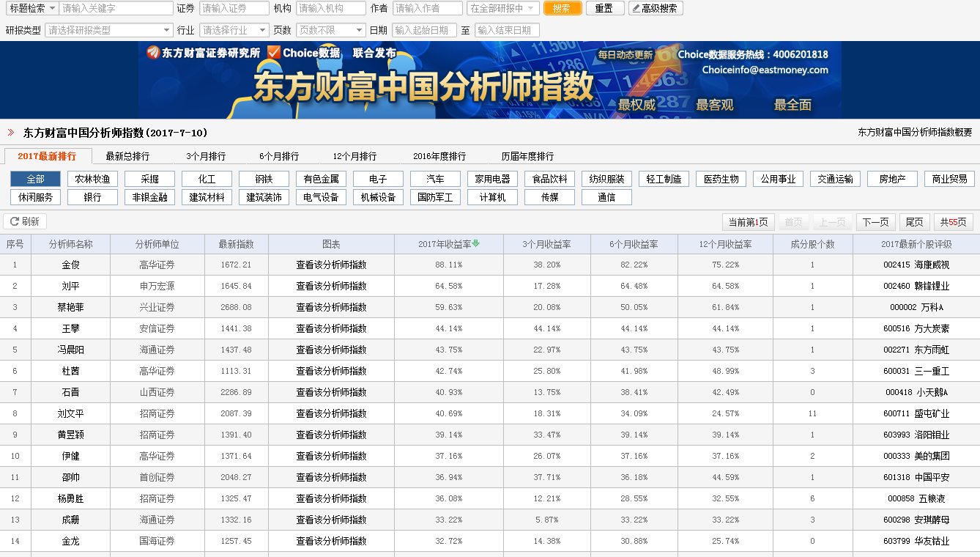Expand the 页数不限 dropdown
This screenshot has width=980, height=557.
(330, 30)
